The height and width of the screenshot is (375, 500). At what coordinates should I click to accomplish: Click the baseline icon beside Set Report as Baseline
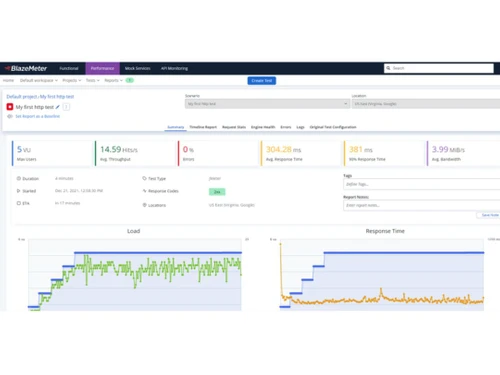point(10,116)
